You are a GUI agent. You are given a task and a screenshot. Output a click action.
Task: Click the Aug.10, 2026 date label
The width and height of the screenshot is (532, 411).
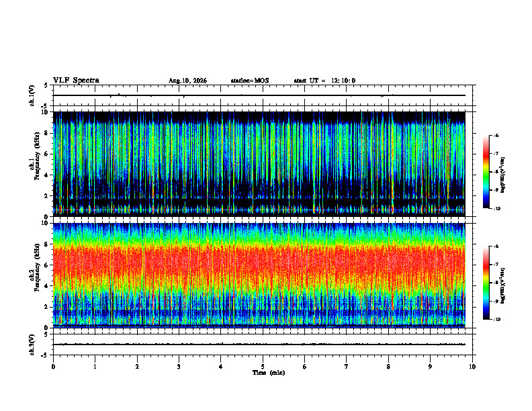click(x=187, y=81)
